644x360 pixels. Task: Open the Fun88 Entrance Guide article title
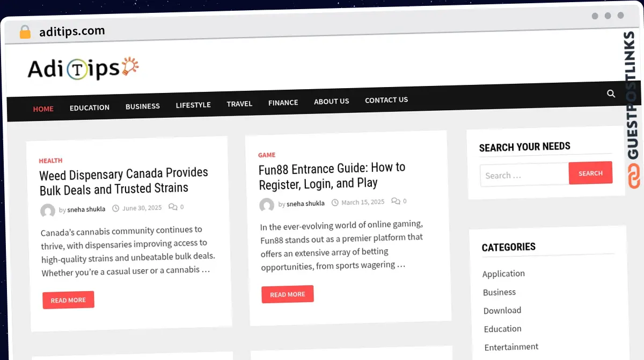[332, 175]
